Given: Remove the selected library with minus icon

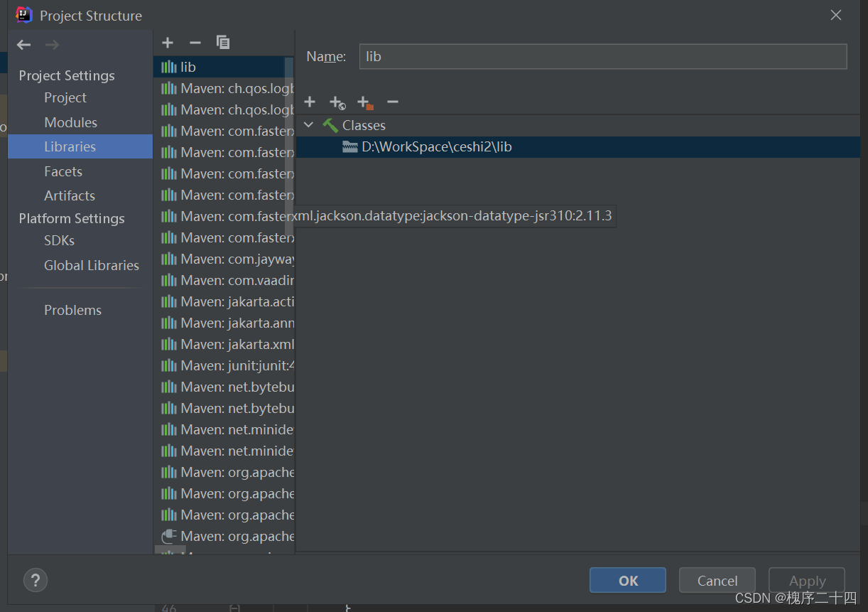Looking at the screenshot, I should coord(195,43).
